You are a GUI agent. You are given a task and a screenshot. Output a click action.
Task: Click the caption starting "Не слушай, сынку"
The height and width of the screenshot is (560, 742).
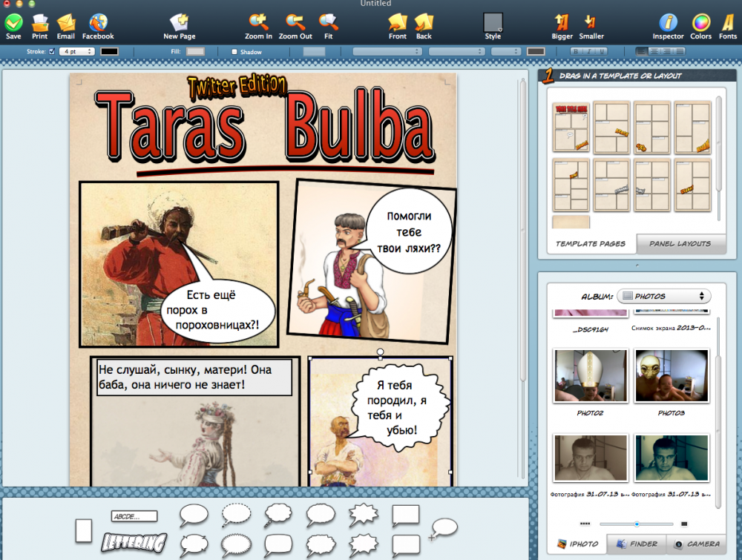tap(194, 377)
